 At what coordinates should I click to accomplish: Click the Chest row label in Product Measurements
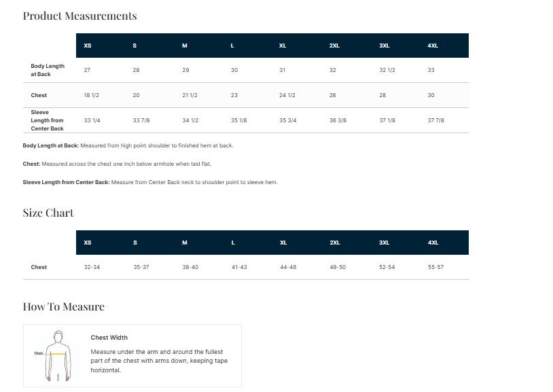(39, 95)
